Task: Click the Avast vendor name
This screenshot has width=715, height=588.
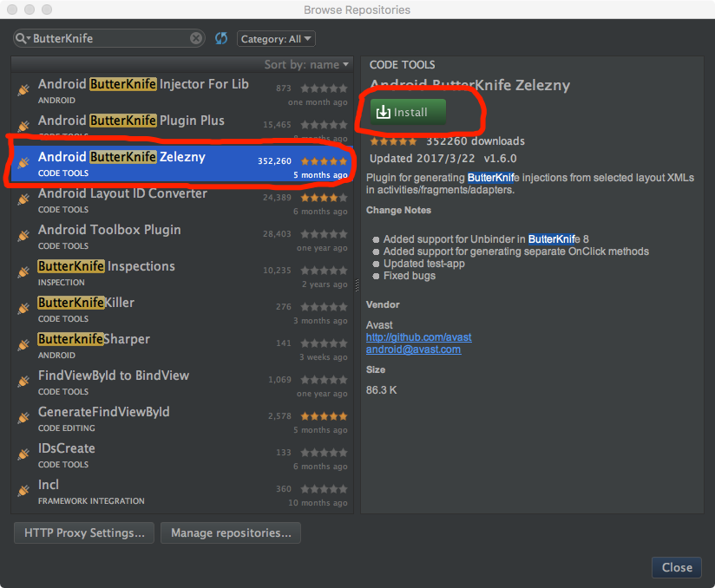Action: point(379,325)
